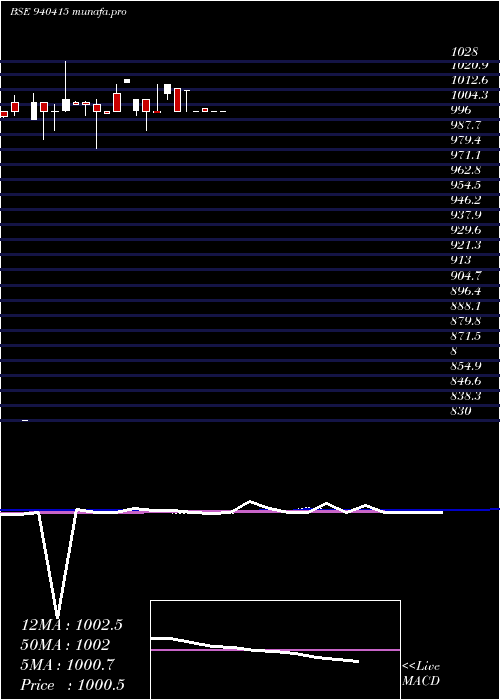Click the BSE 940415 munafa.pro title

point(68,12)
